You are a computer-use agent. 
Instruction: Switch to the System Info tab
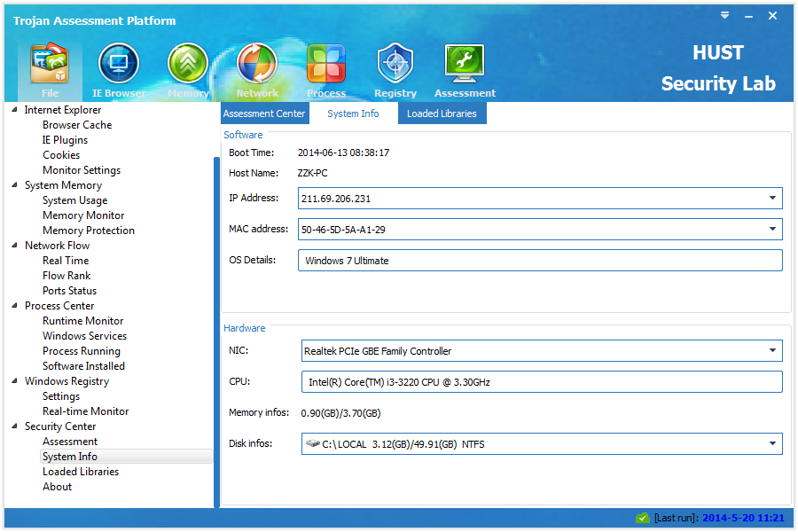(x=353, y=113)
